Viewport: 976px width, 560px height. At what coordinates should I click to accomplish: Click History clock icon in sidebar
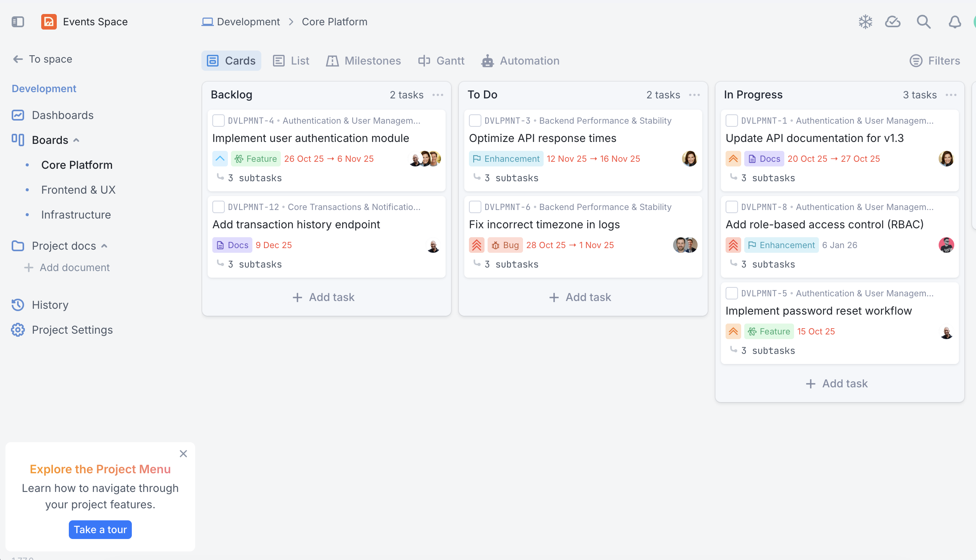(18, 305)
